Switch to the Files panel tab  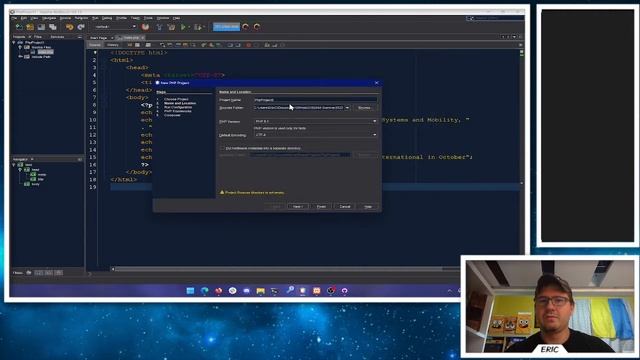click(x=38, y=37)
